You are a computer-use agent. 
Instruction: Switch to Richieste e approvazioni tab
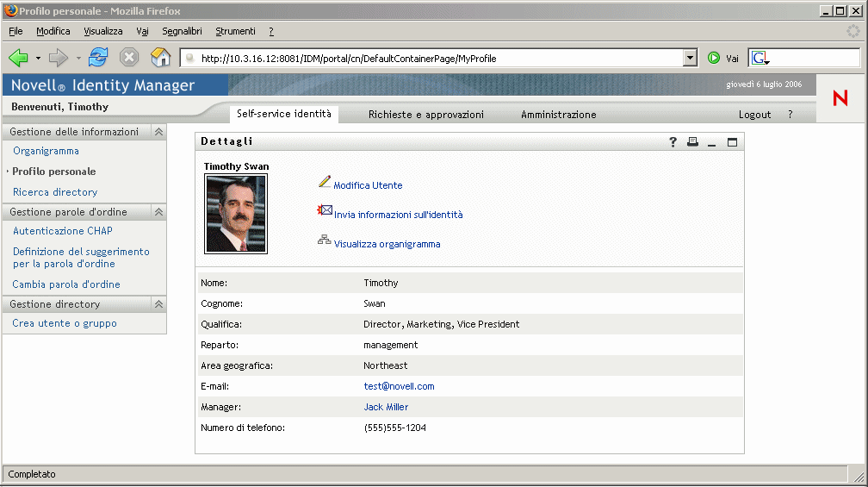coord(425,115)
